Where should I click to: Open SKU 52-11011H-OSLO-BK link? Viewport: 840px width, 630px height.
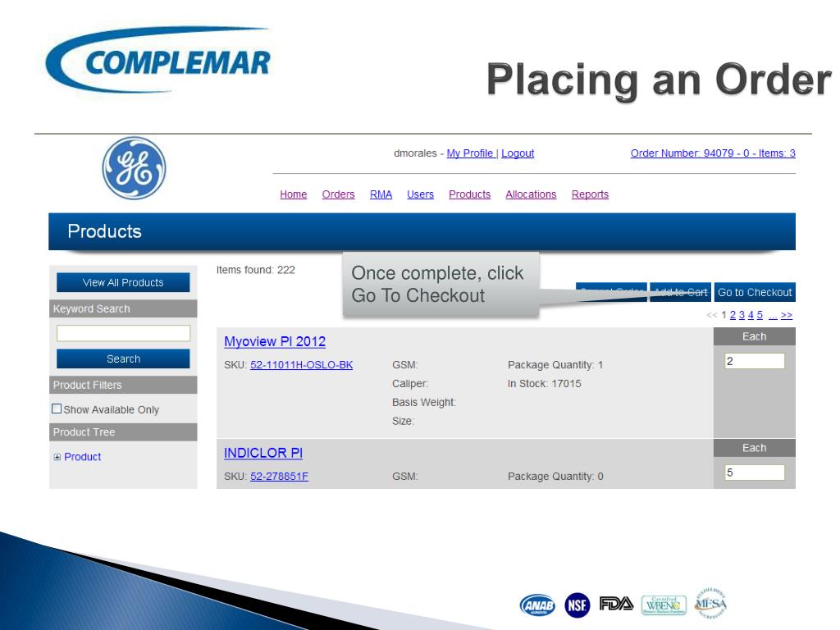[302, 365]
